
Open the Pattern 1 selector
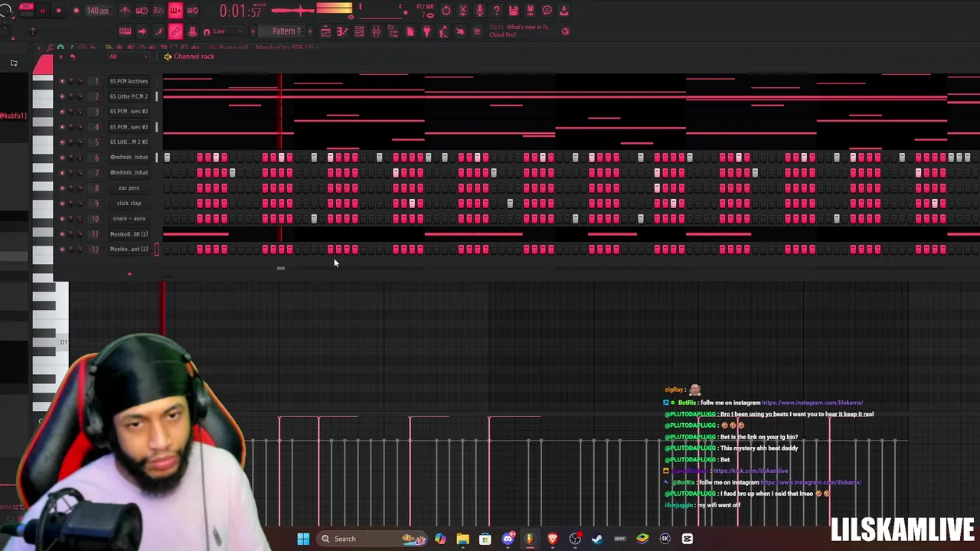tap(286, 31)
